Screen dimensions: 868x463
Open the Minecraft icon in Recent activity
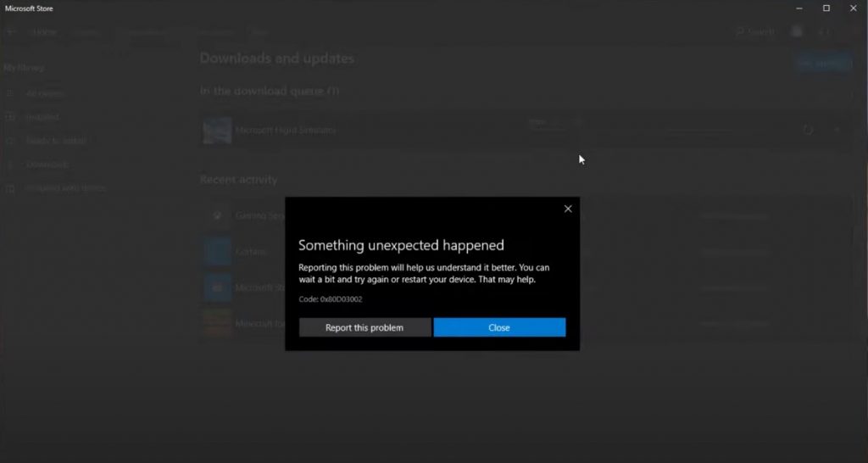pyautogui.click(x=217, y=323)
